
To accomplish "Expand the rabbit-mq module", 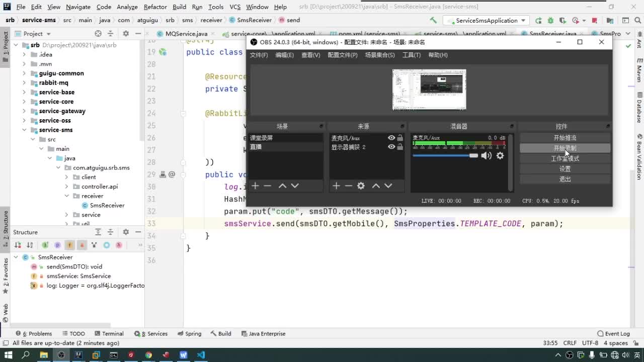I will click(x=24, y=83).
